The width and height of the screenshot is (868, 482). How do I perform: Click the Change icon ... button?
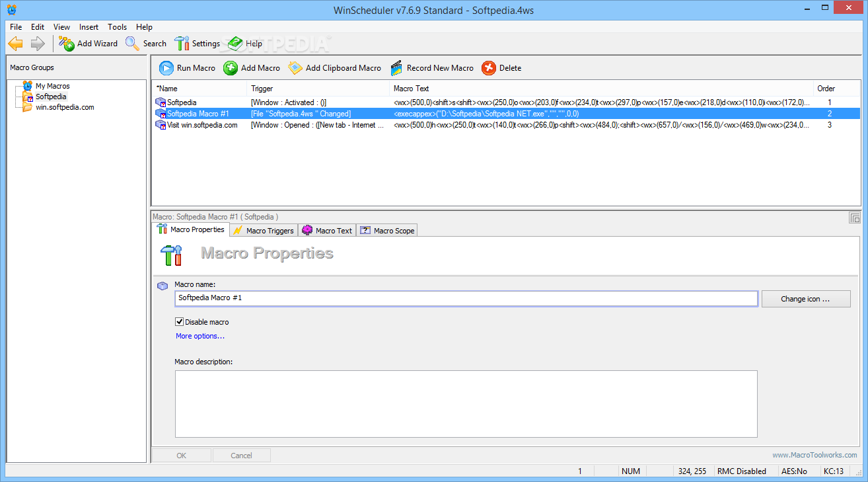pyautogui.click(x=806, y=299)
